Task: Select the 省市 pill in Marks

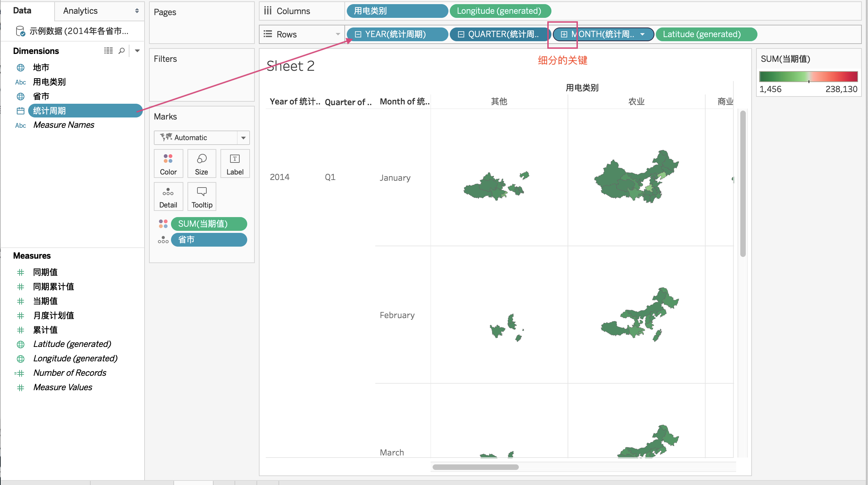Action: click(209, 240)
